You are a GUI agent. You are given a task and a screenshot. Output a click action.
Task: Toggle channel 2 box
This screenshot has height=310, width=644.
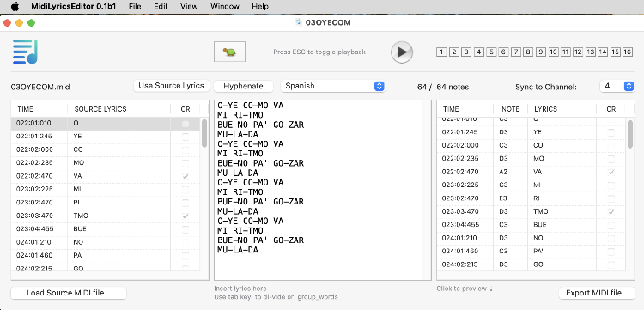tap(454, 52)
